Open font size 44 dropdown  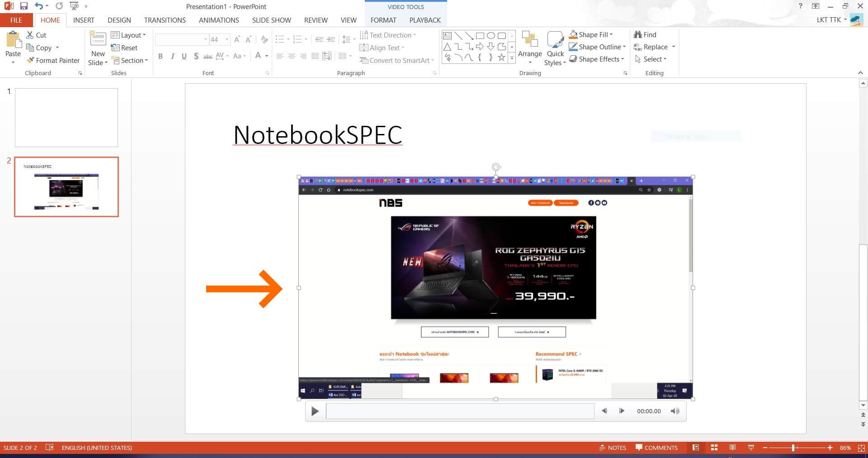point(226,39)
